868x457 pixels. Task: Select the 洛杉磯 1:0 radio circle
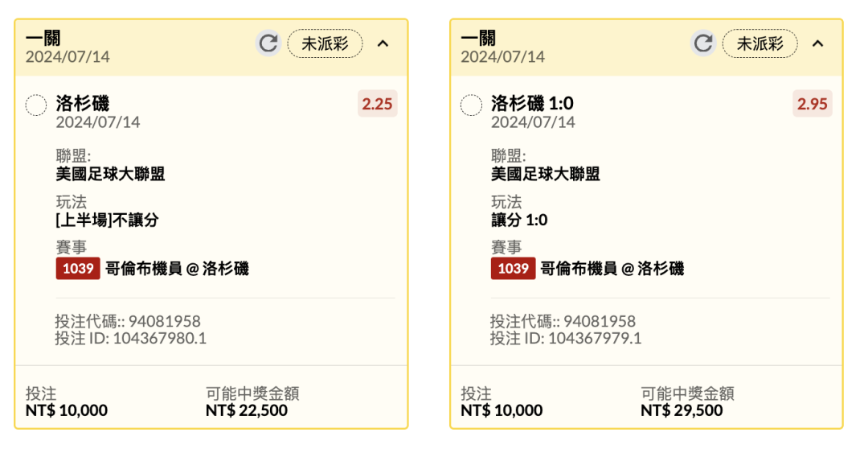click(471, 105)
